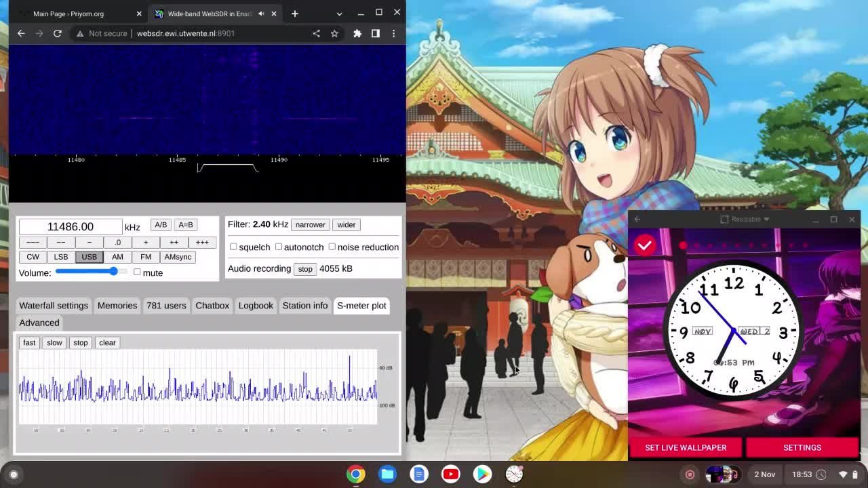Select the Wide-band WebSDR tab
The height and width of the screenshot is (488, 868).
(x=215, y=14)
